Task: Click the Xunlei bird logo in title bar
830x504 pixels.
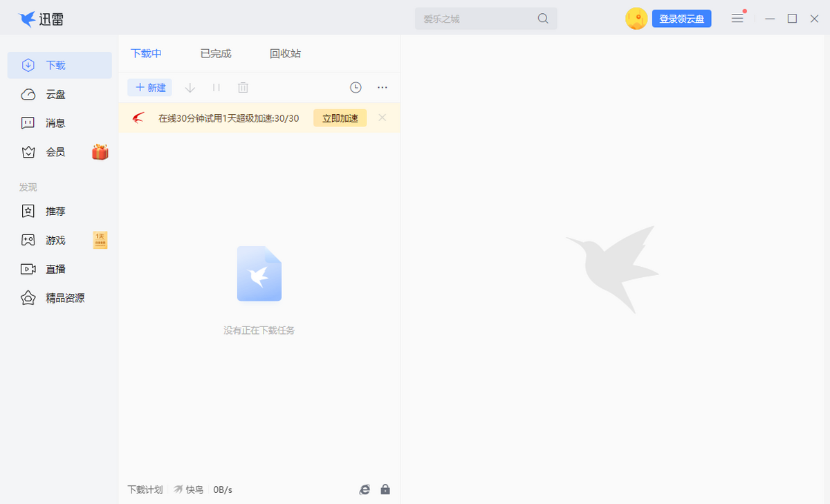Action: 27,19
